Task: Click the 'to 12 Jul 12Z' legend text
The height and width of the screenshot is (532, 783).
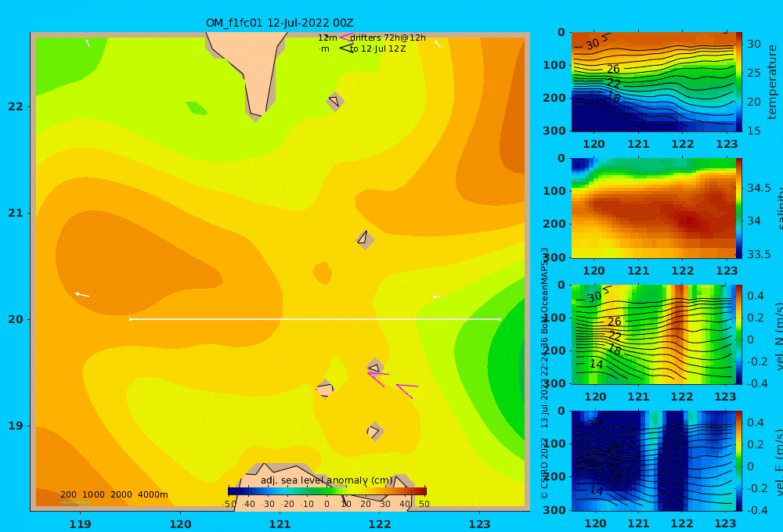Action: point(377,49)
